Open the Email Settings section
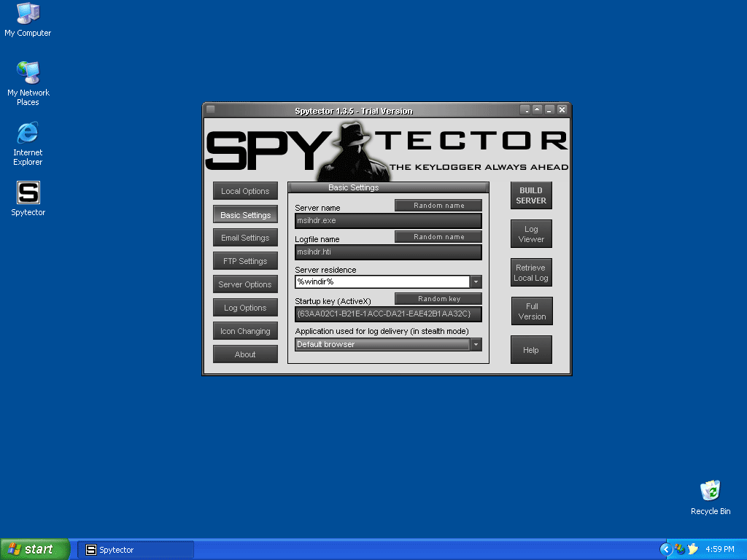 point(245,238)
